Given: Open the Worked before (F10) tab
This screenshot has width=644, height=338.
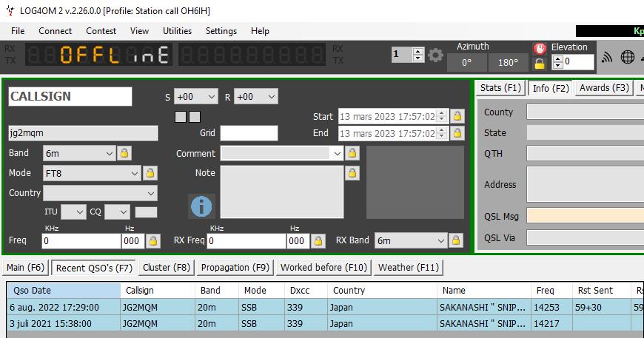Looking at the screenshot, I should [323, 268].
